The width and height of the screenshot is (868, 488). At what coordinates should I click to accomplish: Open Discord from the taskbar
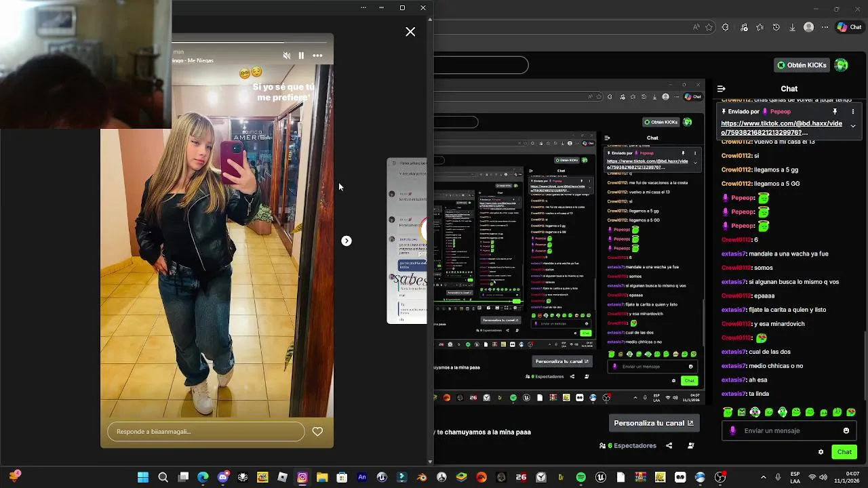coord(222,477)
